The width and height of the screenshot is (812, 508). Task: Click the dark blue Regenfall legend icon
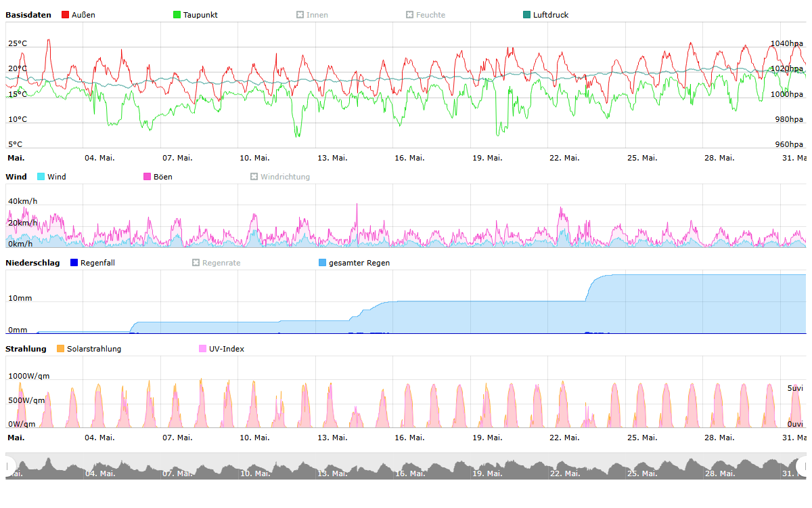coord(74,263)
